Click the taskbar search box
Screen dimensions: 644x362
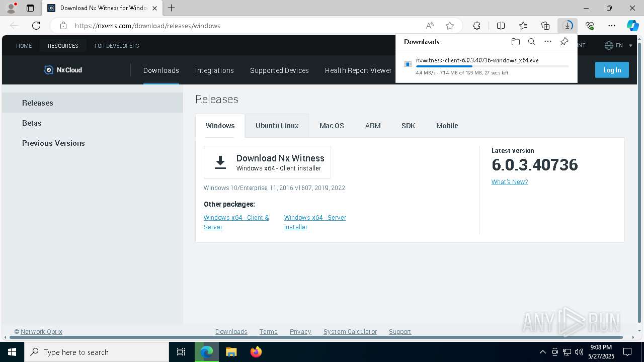tap(97, 352)
